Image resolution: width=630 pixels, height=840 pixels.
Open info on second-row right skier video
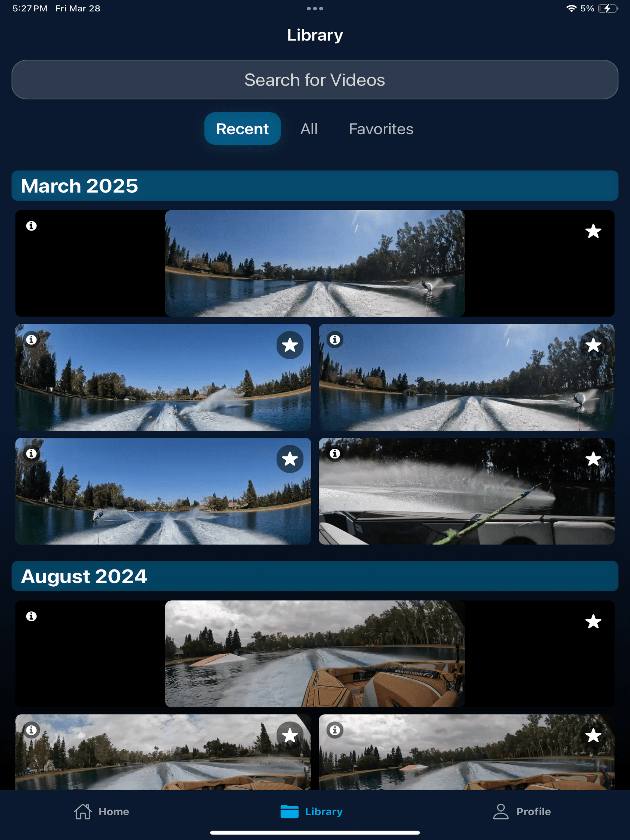pos(335,339)
